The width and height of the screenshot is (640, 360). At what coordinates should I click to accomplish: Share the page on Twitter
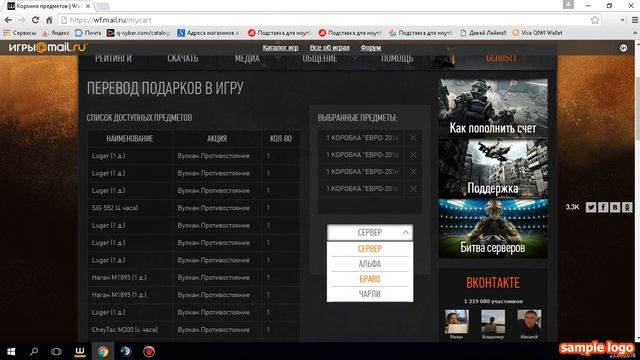[x=591, y=207]
